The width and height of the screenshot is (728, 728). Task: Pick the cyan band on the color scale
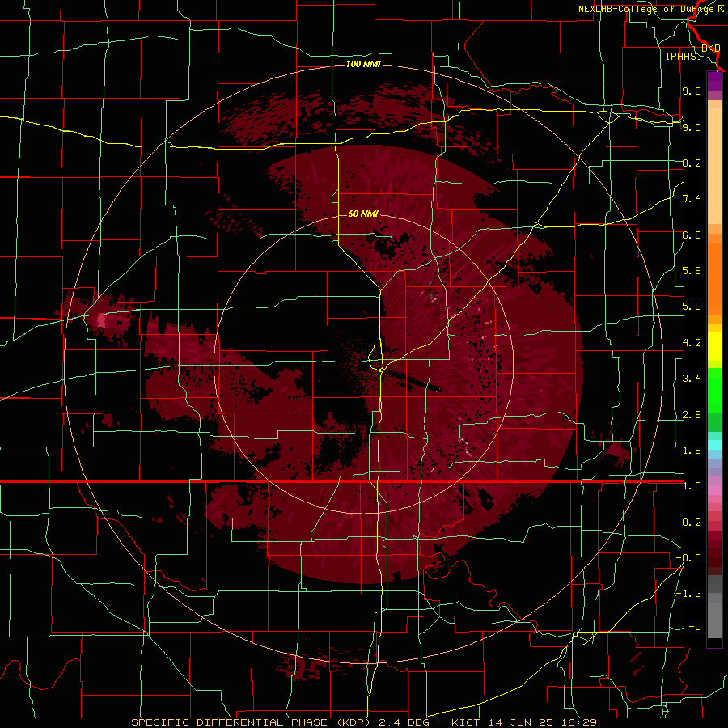[714, 445]
